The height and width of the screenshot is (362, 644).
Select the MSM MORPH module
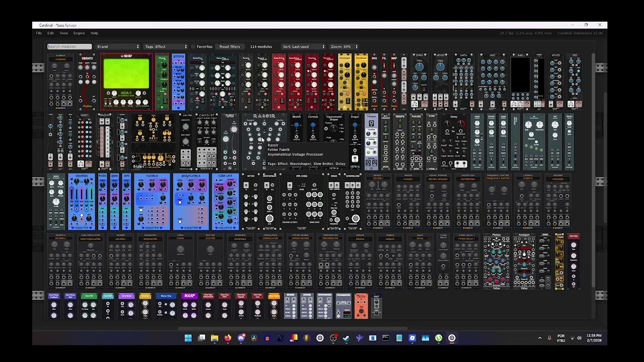coord(400,141)
